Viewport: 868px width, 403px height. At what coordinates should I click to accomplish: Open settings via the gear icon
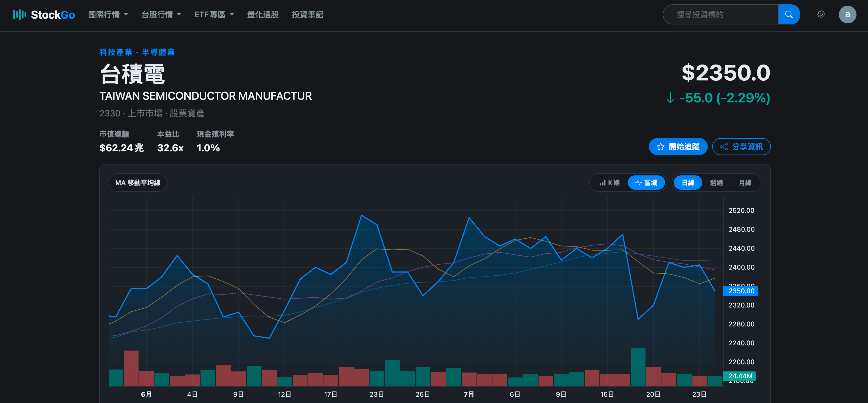[821, 15]
